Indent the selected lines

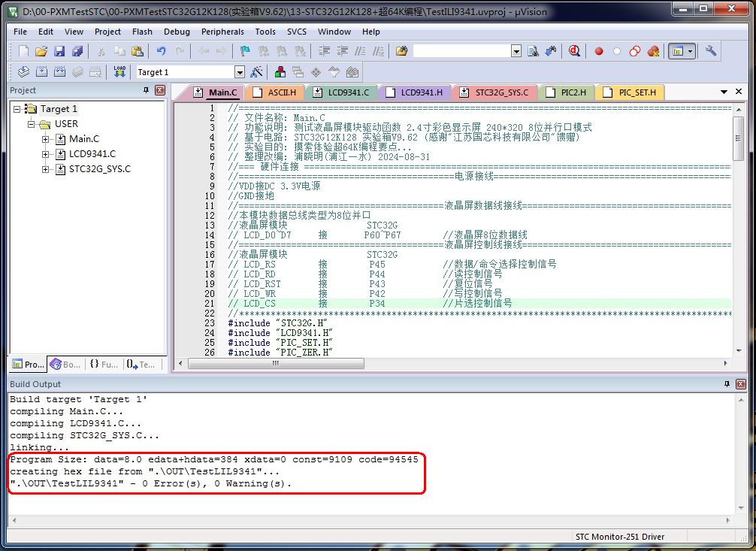coord(325,51)
